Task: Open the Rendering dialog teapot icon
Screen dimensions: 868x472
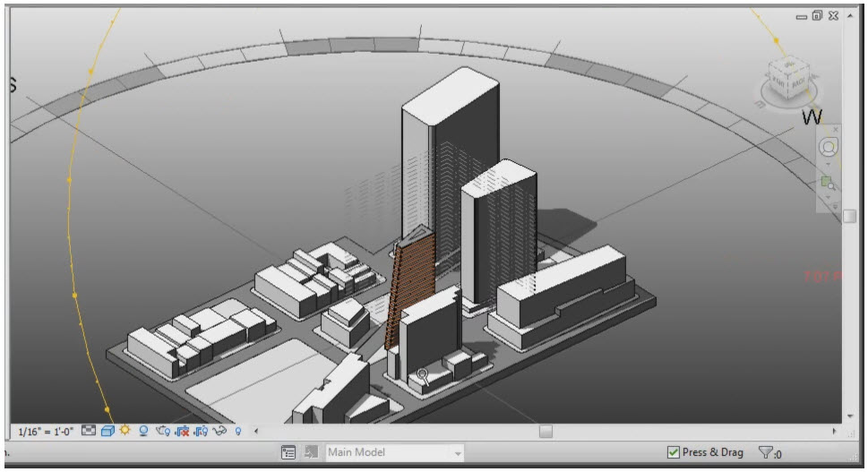Action: (x=163, y=431)
